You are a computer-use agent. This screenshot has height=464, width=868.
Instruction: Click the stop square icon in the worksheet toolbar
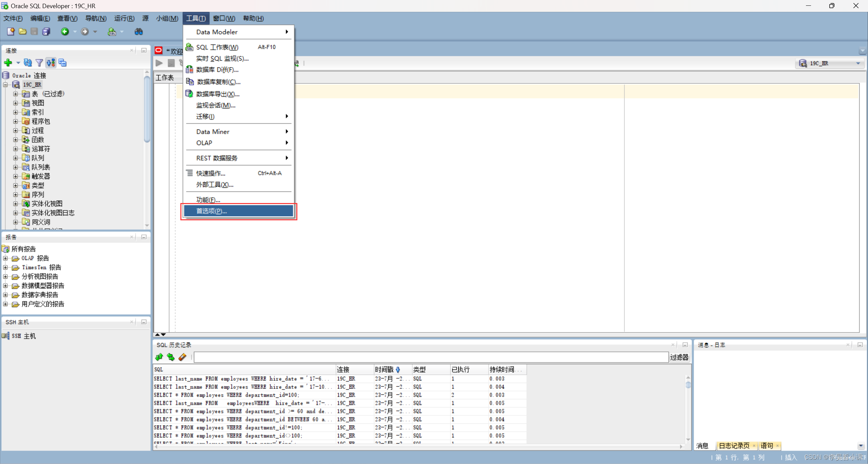[171, 63]
